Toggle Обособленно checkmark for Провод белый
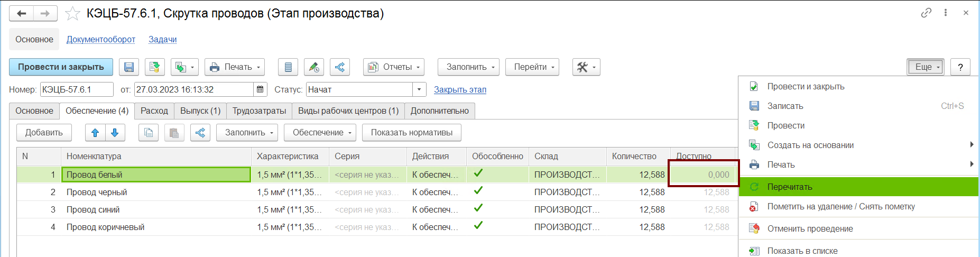The width and height of the screenshot is (980, 257). click(478, 173)
